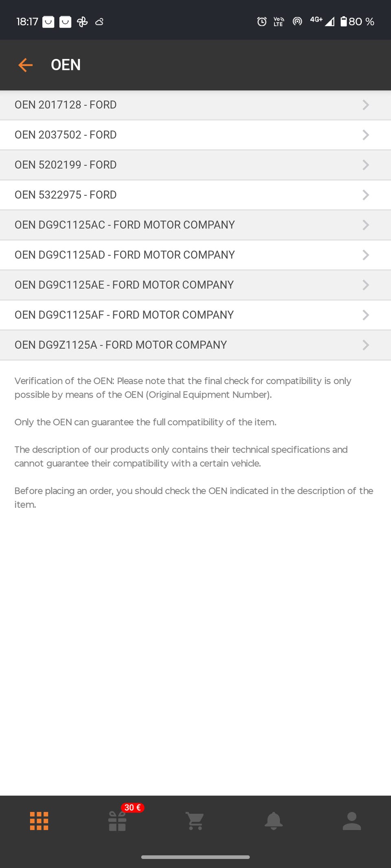Open OEN DG9C1125AD - FORD MOTOR COMPANY
Screen dimensions: 391x868
tap(195, 255)
